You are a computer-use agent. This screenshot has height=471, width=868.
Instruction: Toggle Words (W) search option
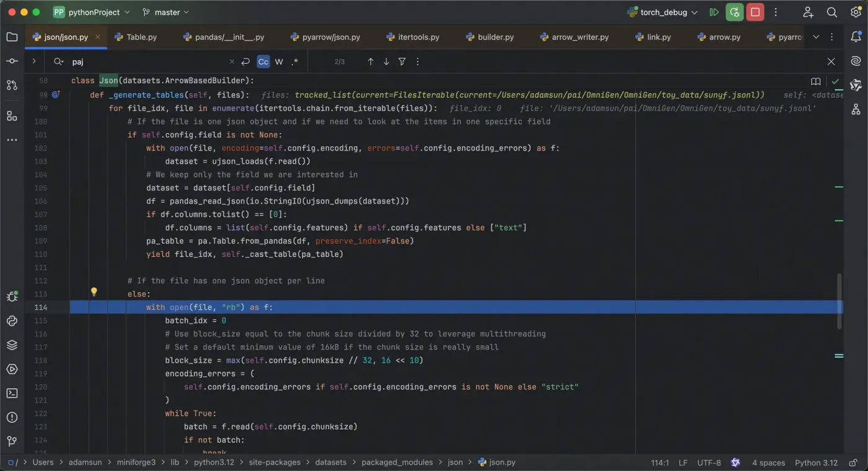tap(279, 61)
